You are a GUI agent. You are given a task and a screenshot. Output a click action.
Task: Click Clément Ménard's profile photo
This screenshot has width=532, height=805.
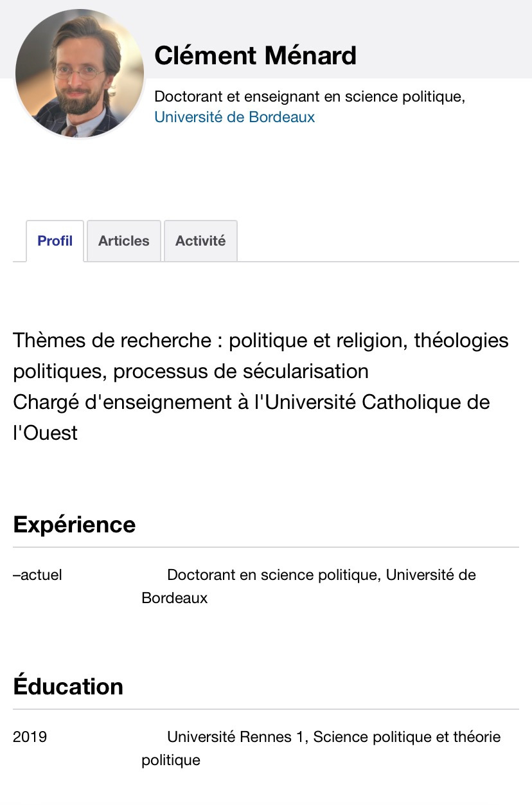(x=80, y=73)
